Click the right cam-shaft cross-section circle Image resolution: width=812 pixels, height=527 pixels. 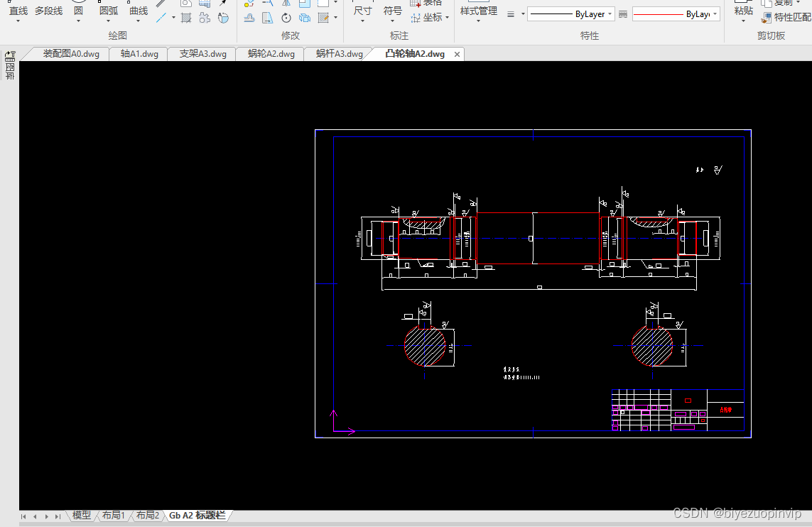click(652, 346)
